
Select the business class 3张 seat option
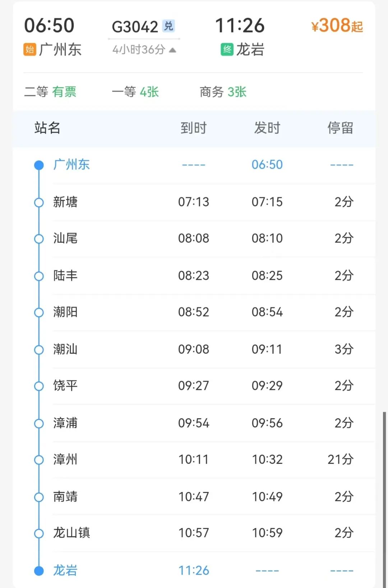(223, 92)
